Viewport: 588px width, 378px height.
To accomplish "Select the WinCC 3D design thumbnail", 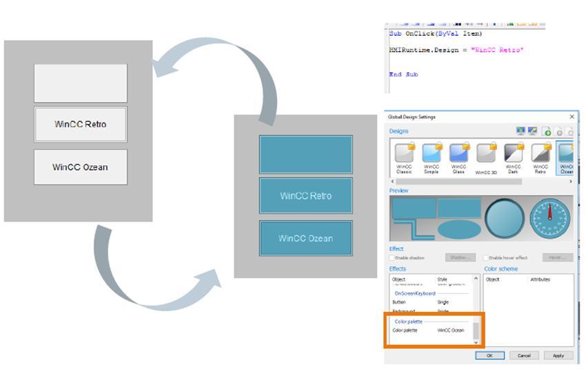I will (x=486, y=158).
